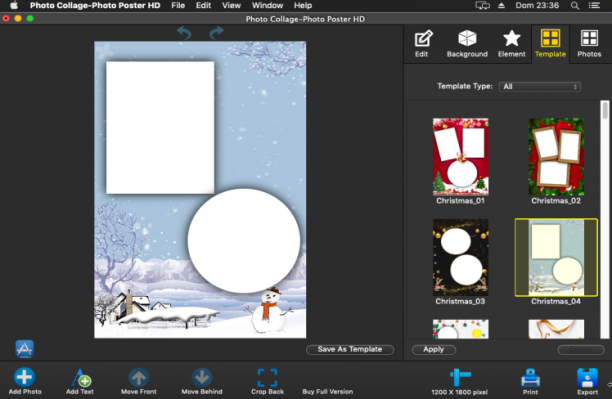The height and width of the screenshot is (399, 612).
Task: Switch to the Photos tab
Action: [589, 44]
